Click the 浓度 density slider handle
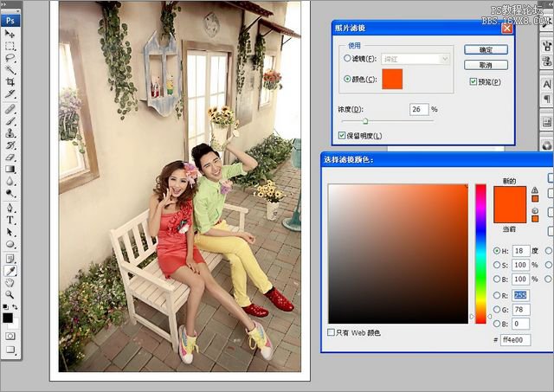Viewport: 554px width, 392px height. (x=365, y=121)
